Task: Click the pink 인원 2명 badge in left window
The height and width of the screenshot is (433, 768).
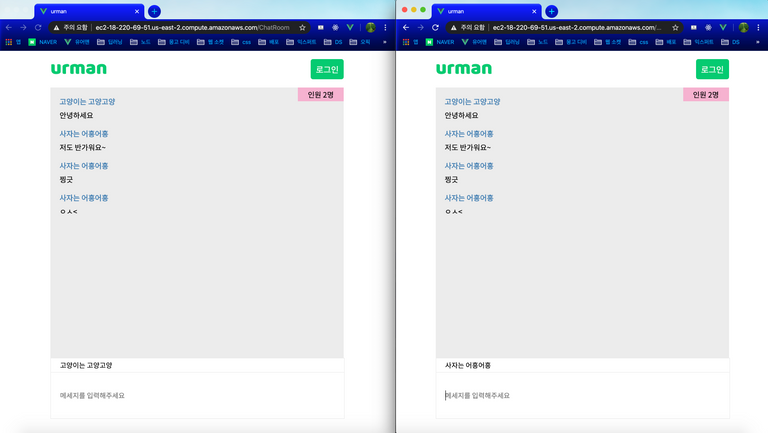Action: [321, 95]
